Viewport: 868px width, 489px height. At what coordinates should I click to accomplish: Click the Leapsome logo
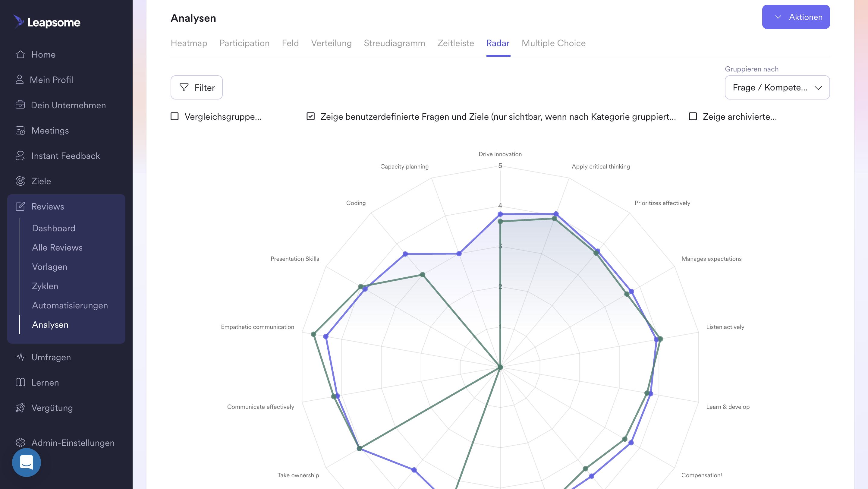tap(47, 22)
